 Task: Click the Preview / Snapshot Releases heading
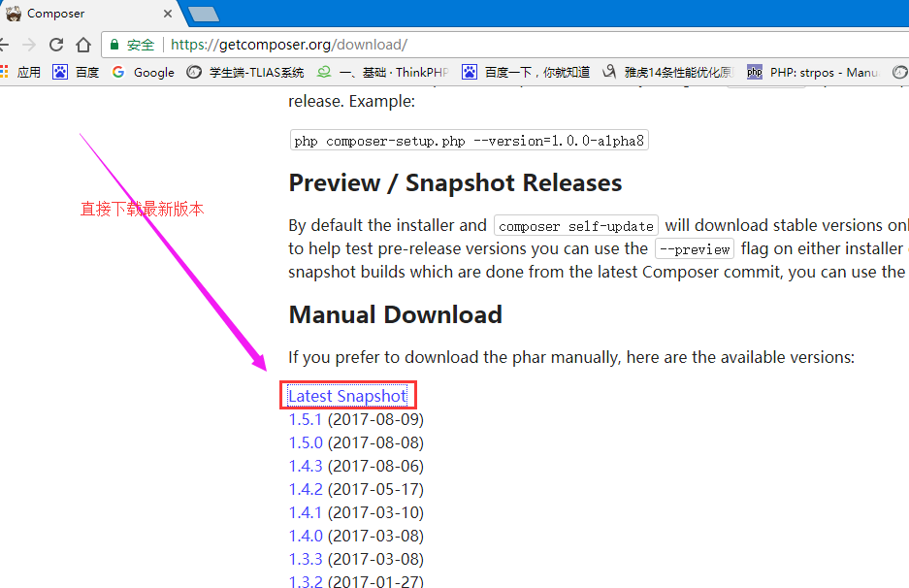click(455, 183)
